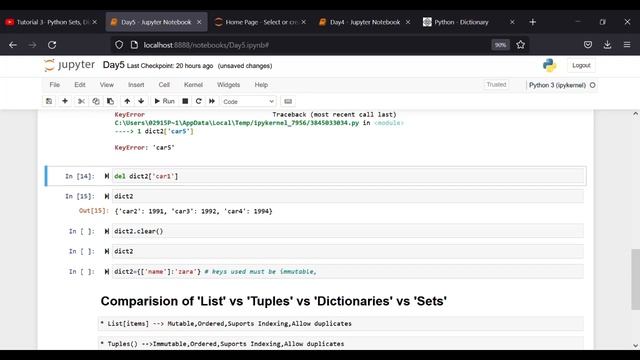Open a new browser tab
The image size is (640, 360).
533,22
